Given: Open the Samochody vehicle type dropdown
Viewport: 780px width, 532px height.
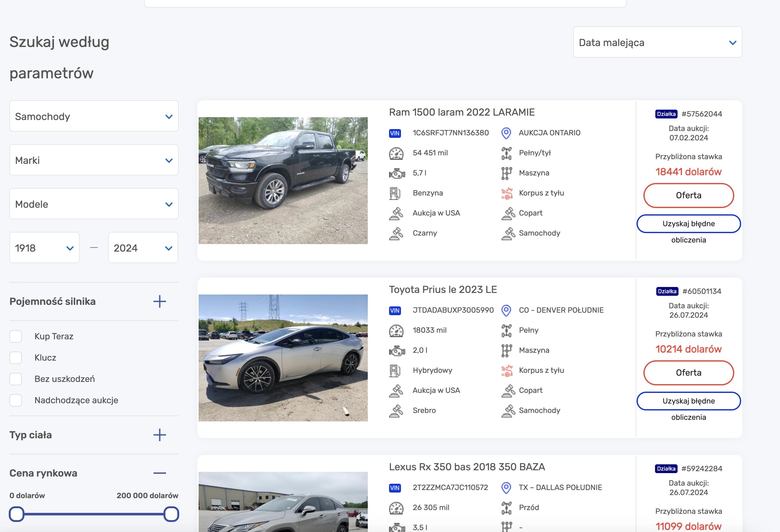Looking at the screenshot, I should 94,116.
